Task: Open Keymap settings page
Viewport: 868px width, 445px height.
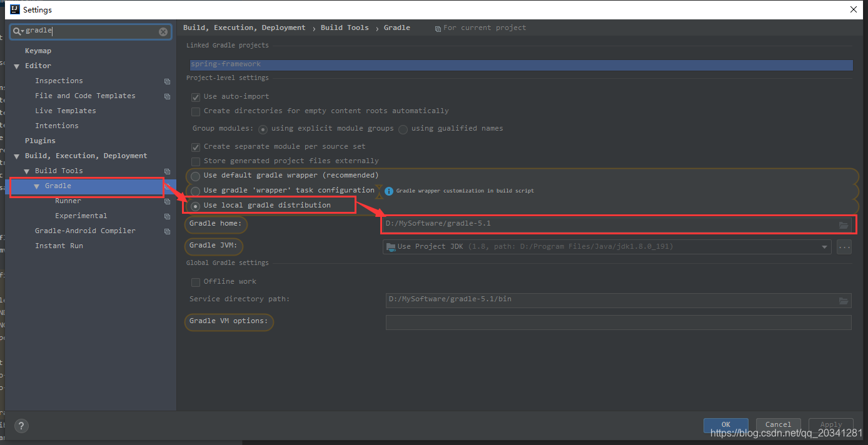Action: [38, 51]
